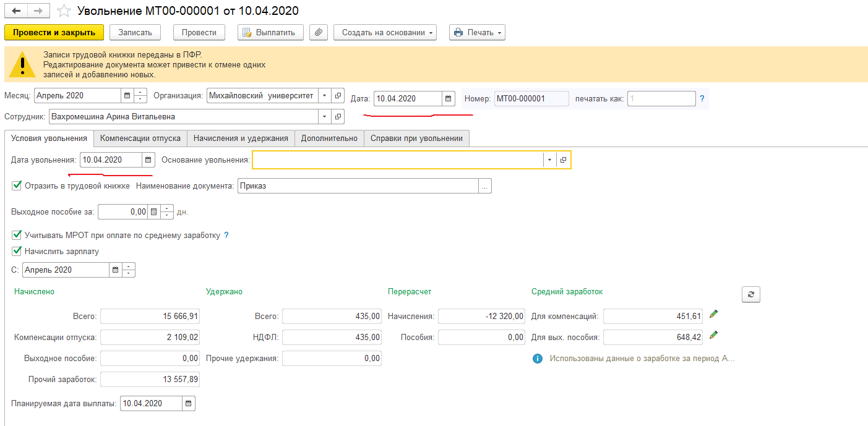
Task: Click help question mark near печатать как
Action: click(x=702, y=98)
